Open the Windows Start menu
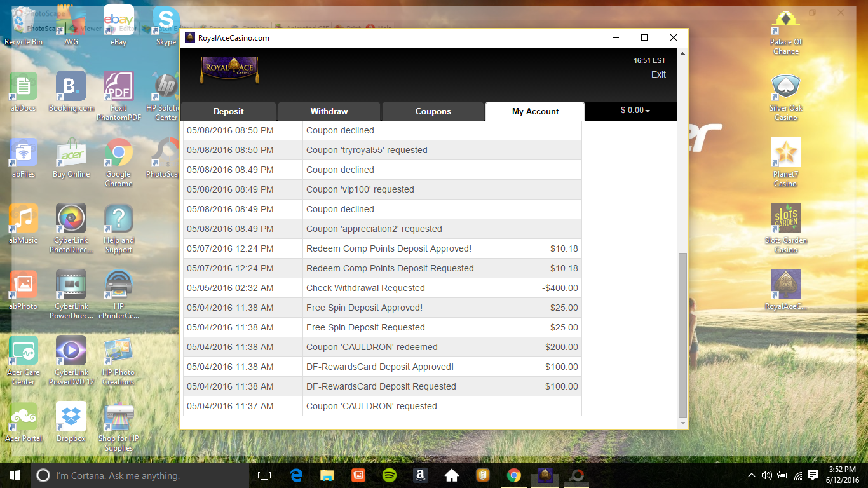The width and height of the screenshot is (868, 488). [x=15, y=475]
